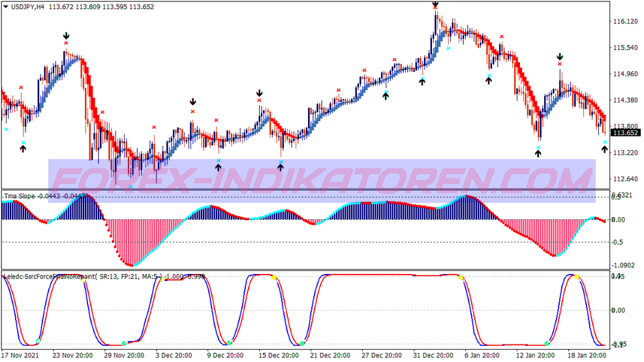
Task: Click the 23 Nov 20:00 time label
Action: pos(72,355)
